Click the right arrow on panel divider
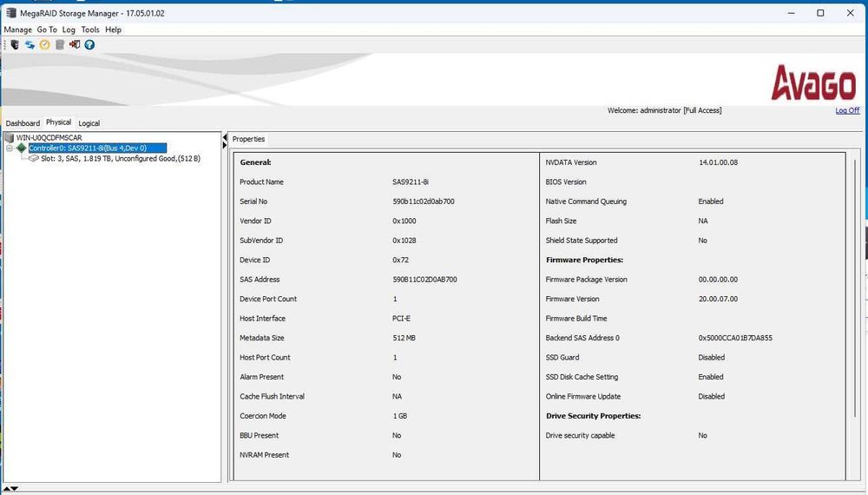 tap(225, 145)
